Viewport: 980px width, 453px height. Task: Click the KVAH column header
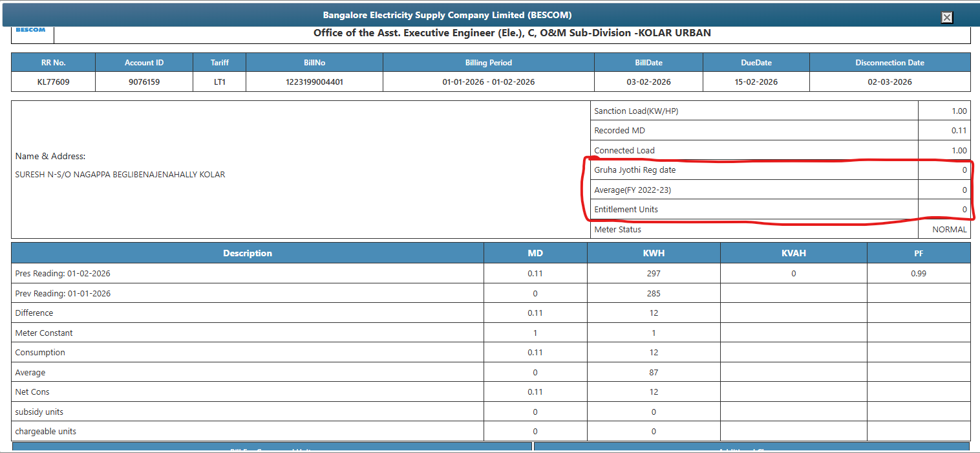[x=793, y=253]
